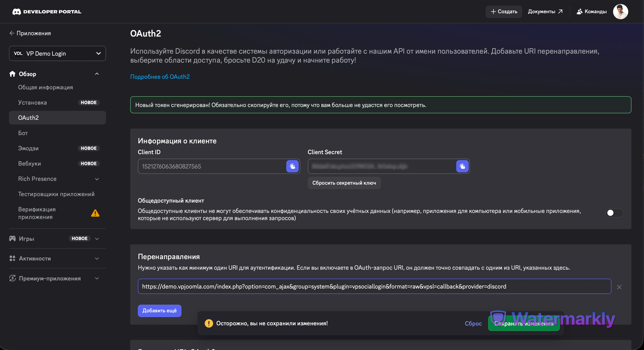This screenshot has height=350, width=644.
Task: Click the Активности section icon
Action: (12, 258)
